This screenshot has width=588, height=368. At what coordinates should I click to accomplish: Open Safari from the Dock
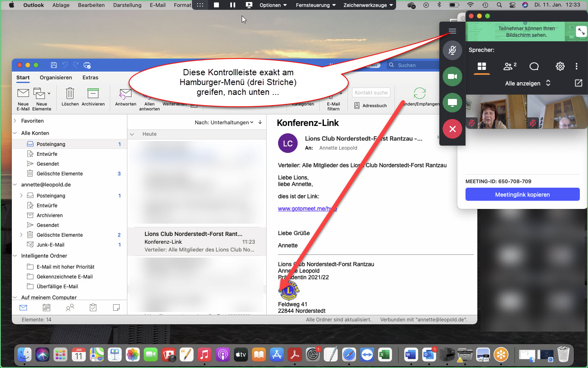[x=349, y=355]
